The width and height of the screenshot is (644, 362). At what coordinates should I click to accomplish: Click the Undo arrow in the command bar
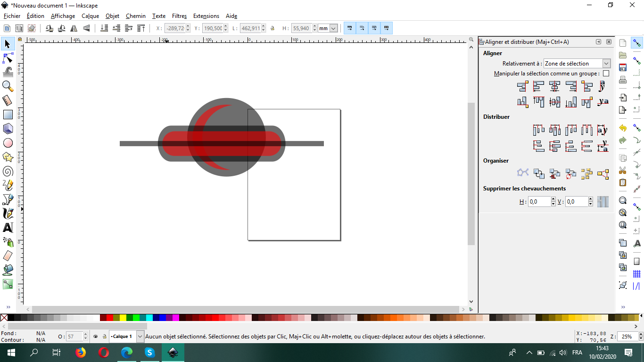pyautogui.click(x=623, y=128)
